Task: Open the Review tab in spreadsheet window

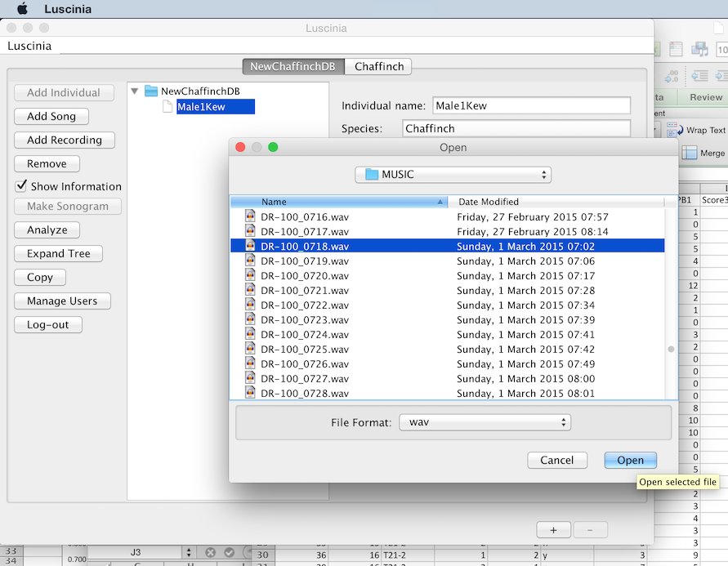Action: (x=706, y=97)
